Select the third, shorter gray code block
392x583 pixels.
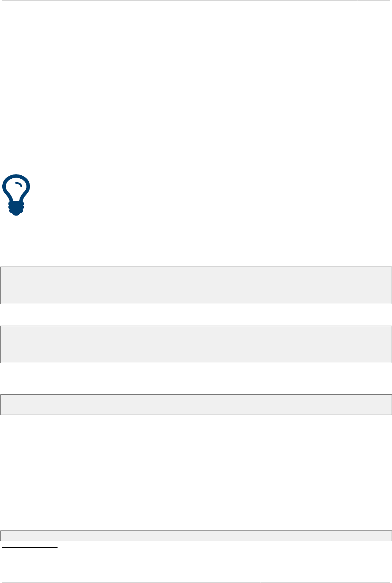pos(196,405)
